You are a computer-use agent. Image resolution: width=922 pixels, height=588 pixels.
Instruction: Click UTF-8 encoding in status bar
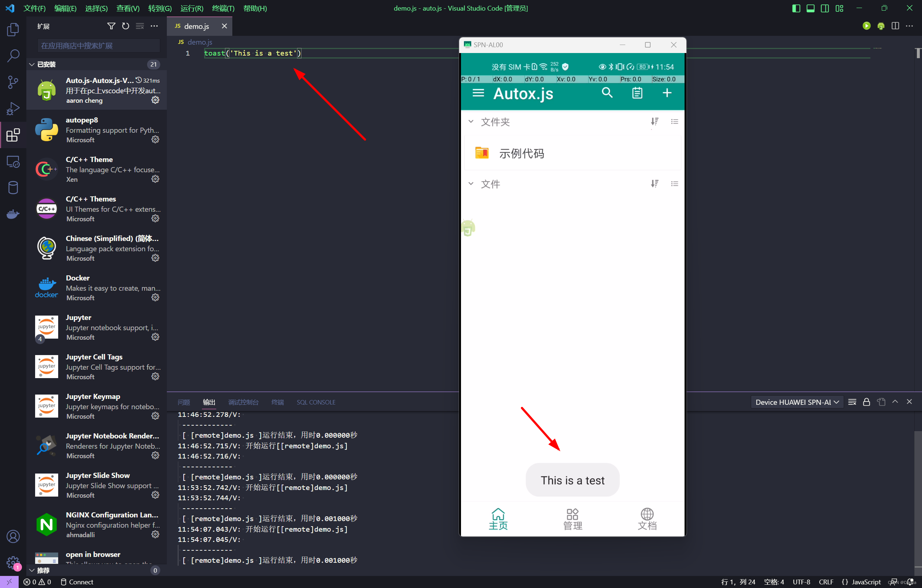(801, 582)
